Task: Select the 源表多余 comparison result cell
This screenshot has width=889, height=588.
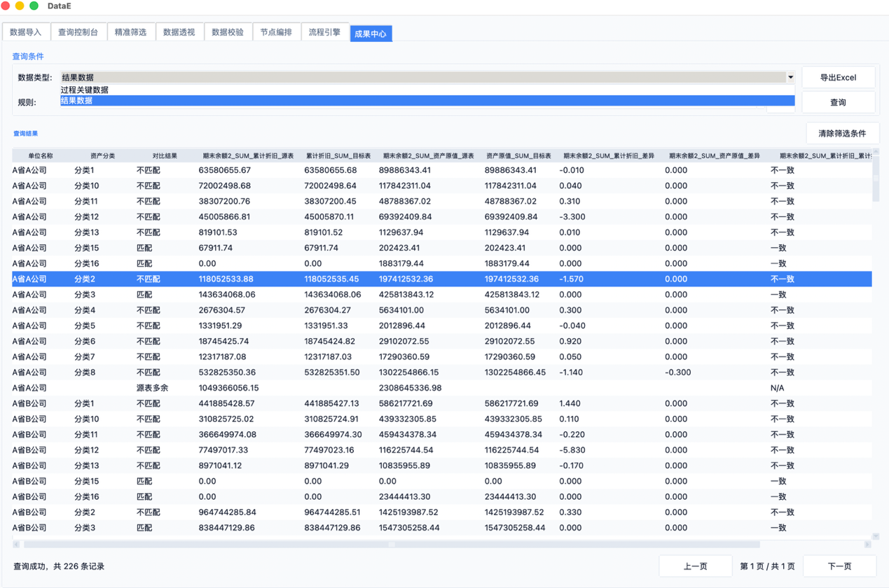Action: click(x=152, y=388)
